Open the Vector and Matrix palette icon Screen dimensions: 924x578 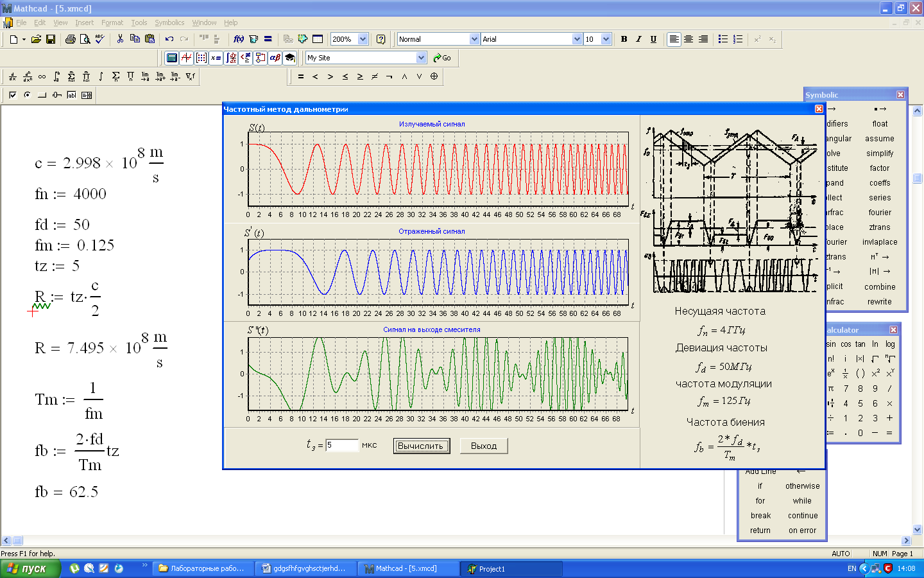click(x=201, y=58)
